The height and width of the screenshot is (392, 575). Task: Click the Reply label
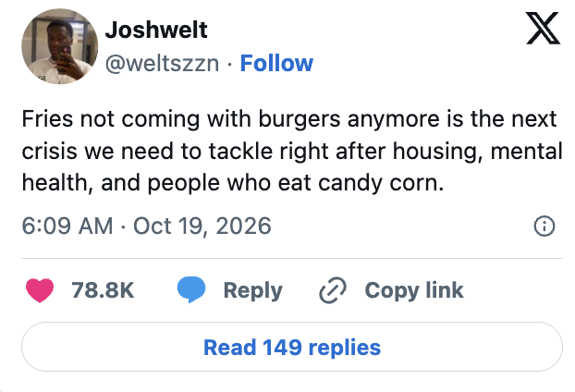click(x=253, y=291)
